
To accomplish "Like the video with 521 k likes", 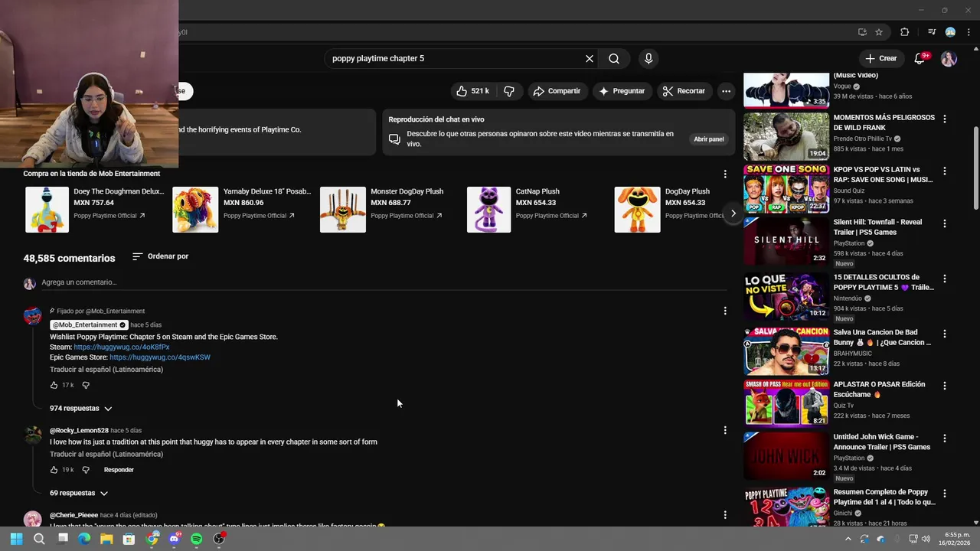I will (x=473, y=91).
